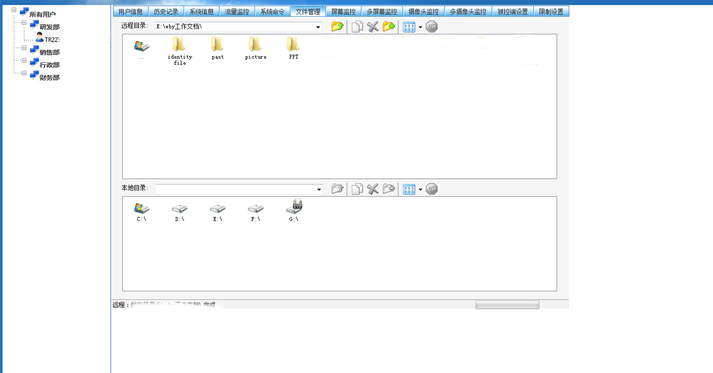Select the G:\ drive icon

point(294,210)
